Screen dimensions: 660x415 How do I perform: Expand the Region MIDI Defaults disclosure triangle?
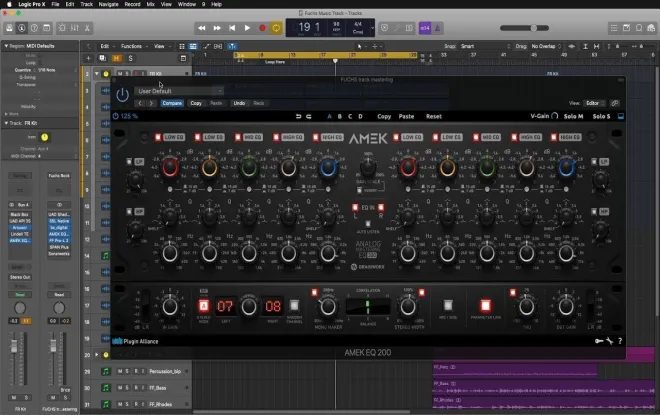6,46
